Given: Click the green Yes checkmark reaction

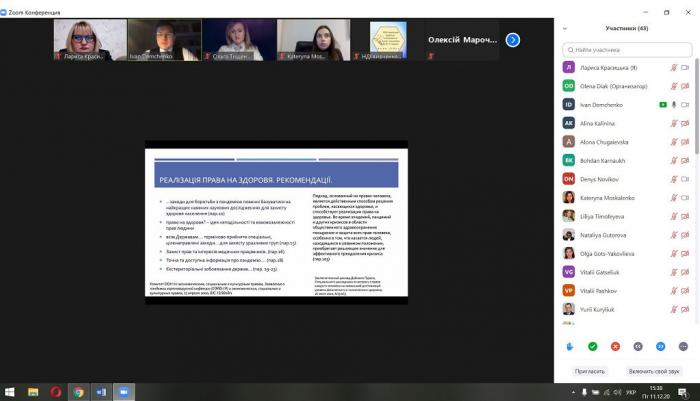Looking at the screenshot, I should [592, 347].
